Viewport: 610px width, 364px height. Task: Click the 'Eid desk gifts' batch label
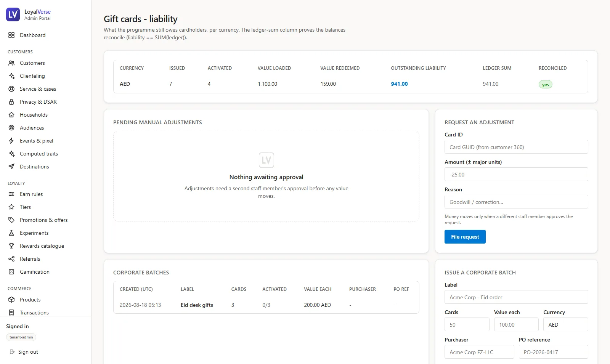coord(197,305)
